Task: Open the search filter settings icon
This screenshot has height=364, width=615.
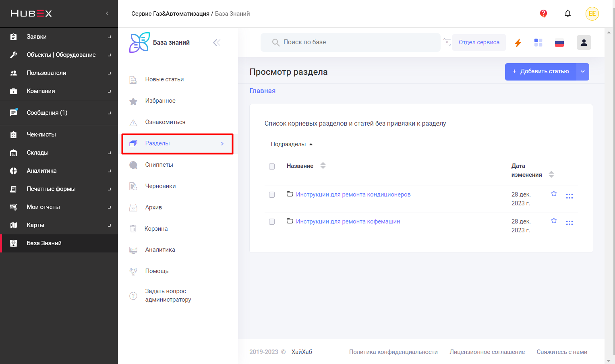Action: 447,42
